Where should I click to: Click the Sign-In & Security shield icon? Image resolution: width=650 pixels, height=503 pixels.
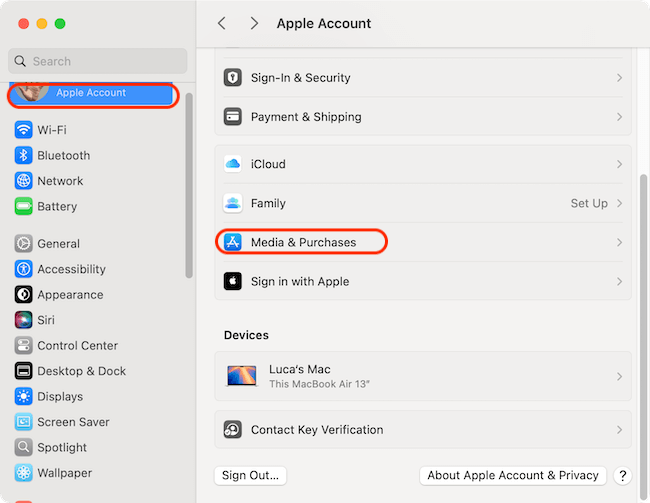[233, 78]
